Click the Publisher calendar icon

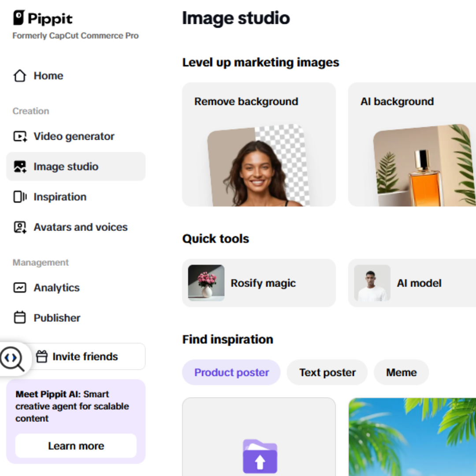pos(20,317)
